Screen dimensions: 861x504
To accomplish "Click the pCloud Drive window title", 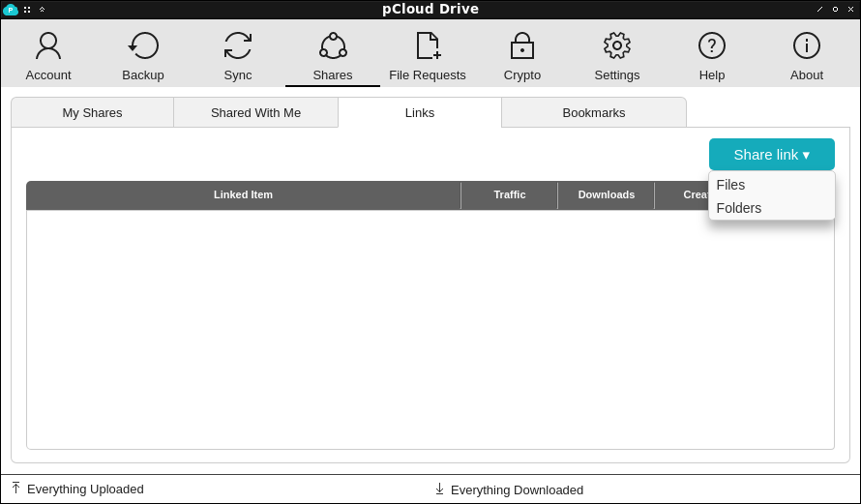I will pos(430,10).
